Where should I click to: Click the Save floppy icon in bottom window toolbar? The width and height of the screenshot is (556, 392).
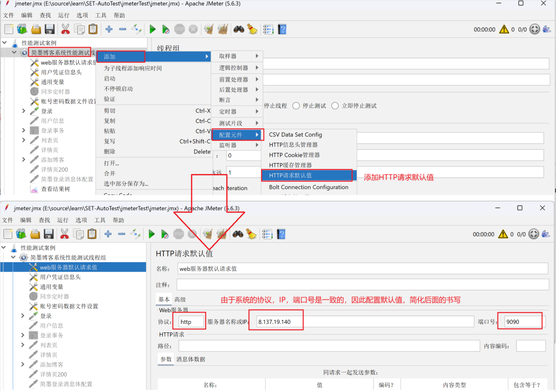click(x=48, y=234)
